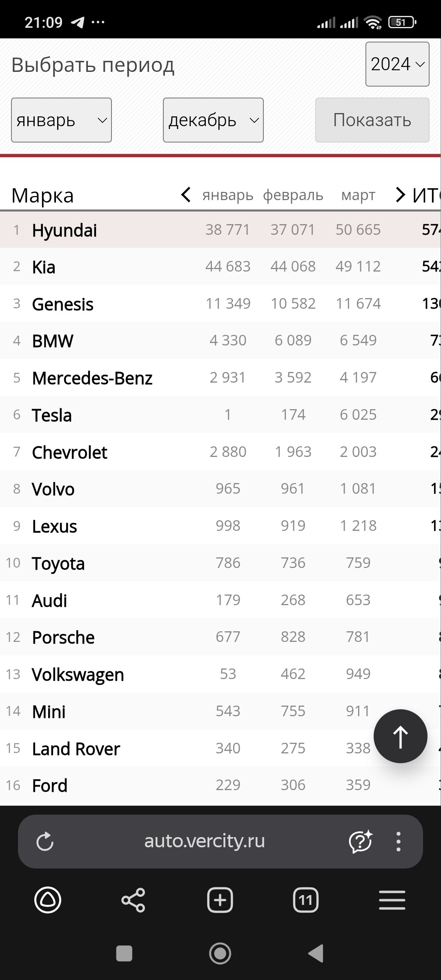Open the browser AI assistant icon
Image resolution: width=441 pixels, height=980 pixels.
[x=360, y=842]
